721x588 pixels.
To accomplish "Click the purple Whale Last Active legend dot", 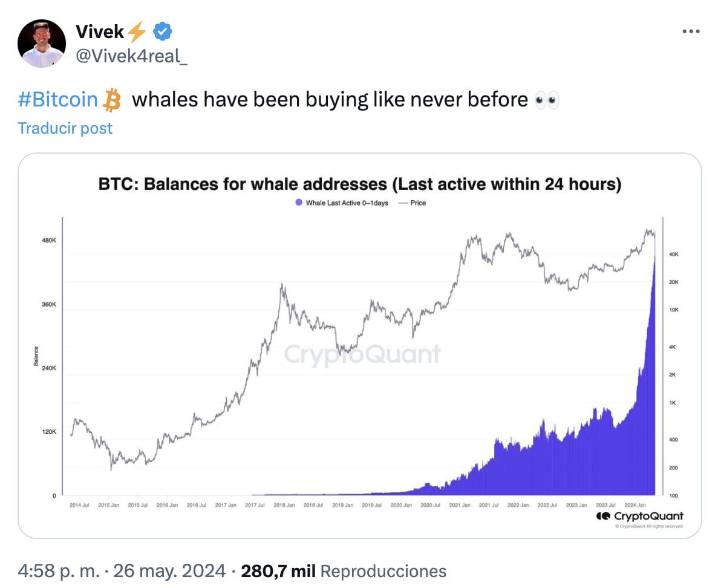I will [298, 203].
